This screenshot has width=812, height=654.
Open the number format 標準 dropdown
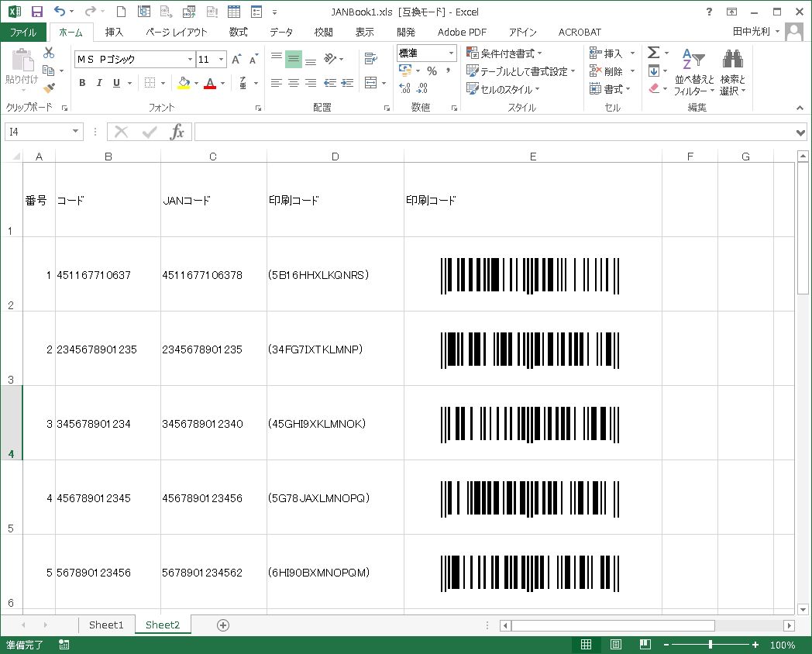pyautogui.click(x=451, y=53)
